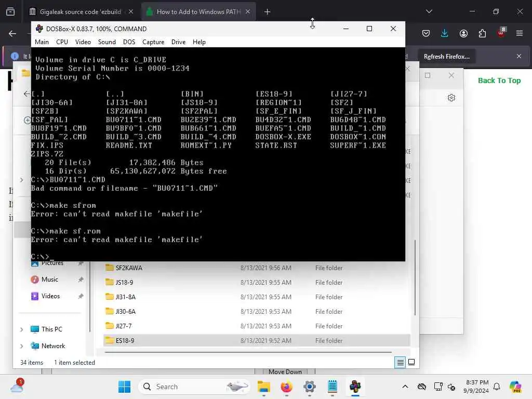Open the weather widget on taskbar
532x399 pixels.
pos(17,386)
